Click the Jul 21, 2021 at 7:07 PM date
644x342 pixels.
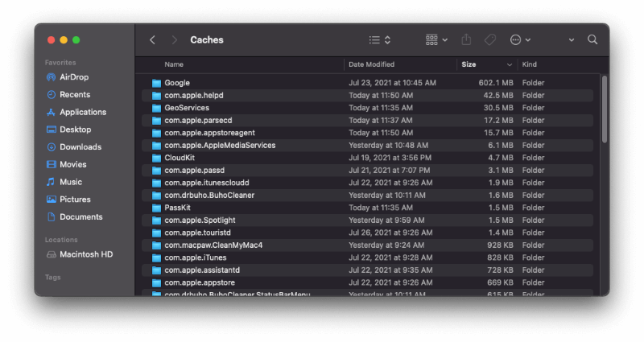(389, 171)
